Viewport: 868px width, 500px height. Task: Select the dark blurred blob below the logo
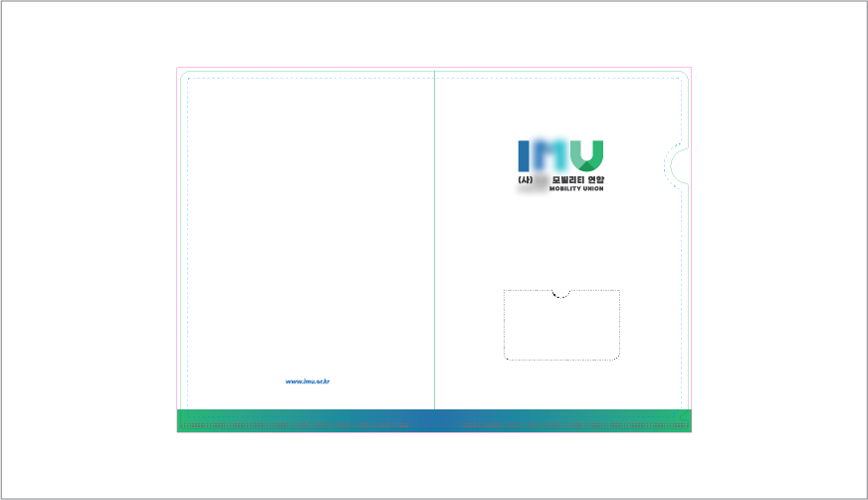(x=532, y=188)
